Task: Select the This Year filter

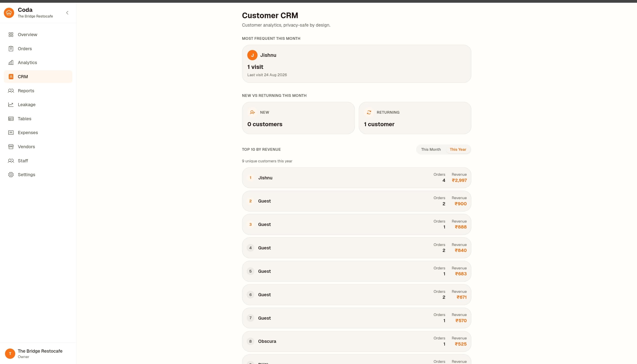Action: [x=458, y=149]
